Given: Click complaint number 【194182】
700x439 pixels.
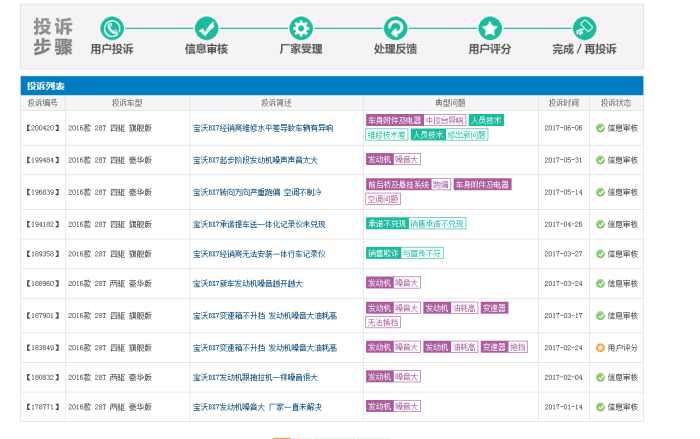Looking at the screenshot, I should (x=43, y=224).
